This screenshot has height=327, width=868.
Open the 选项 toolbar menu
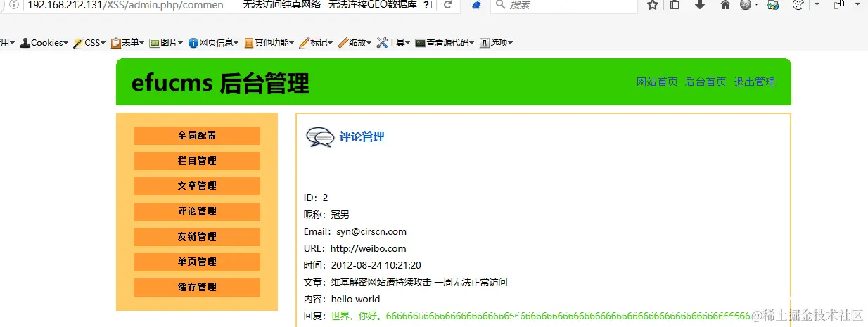point(496,43)
